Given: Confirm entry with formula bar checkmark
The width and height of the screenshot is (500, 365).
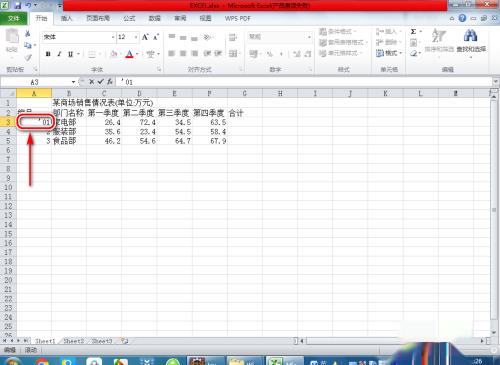Looking at the screenshot, I should point(100,82).
